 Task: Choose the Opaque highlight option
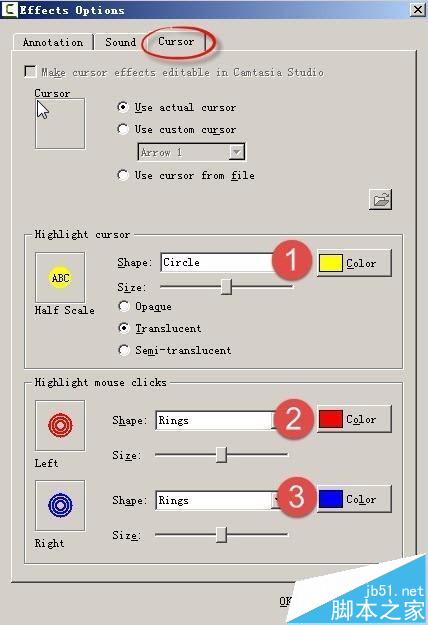click(124, 306)
